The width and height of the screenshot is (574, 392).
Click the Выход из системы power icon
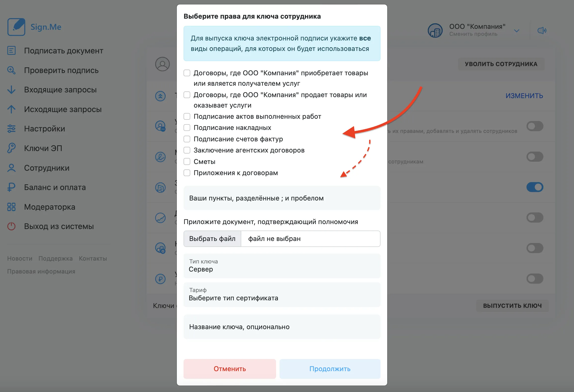tap(11, 226)
